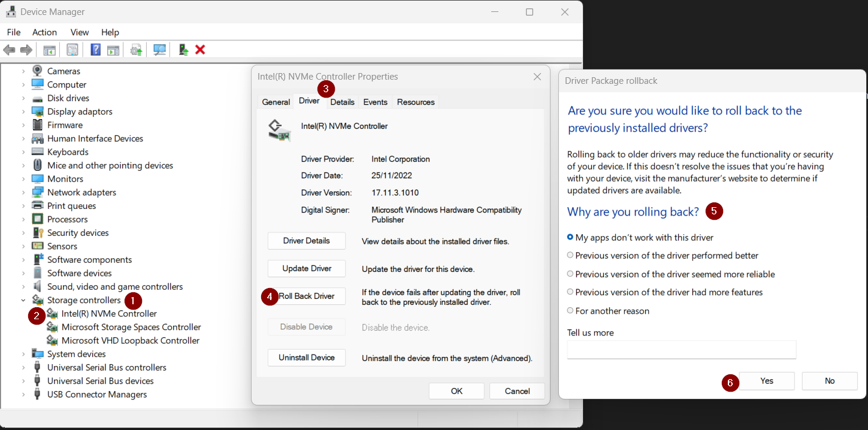Click the Properties toolbar icon

pos(72,50)
